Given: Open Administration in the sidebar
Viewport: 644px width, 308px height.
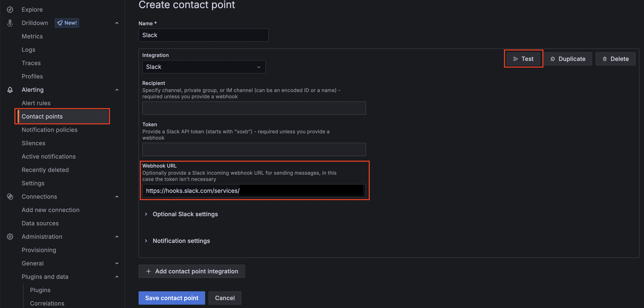Looking at the screenshot, I should point(42,236).
